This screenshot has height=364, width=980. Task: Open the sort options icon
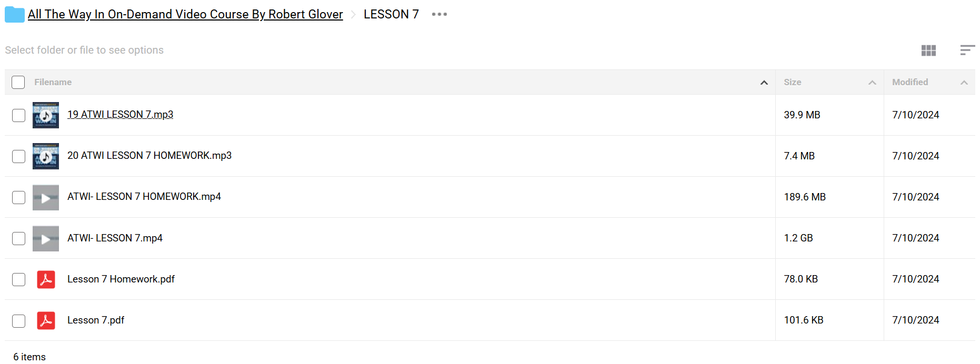coord(967,50)
